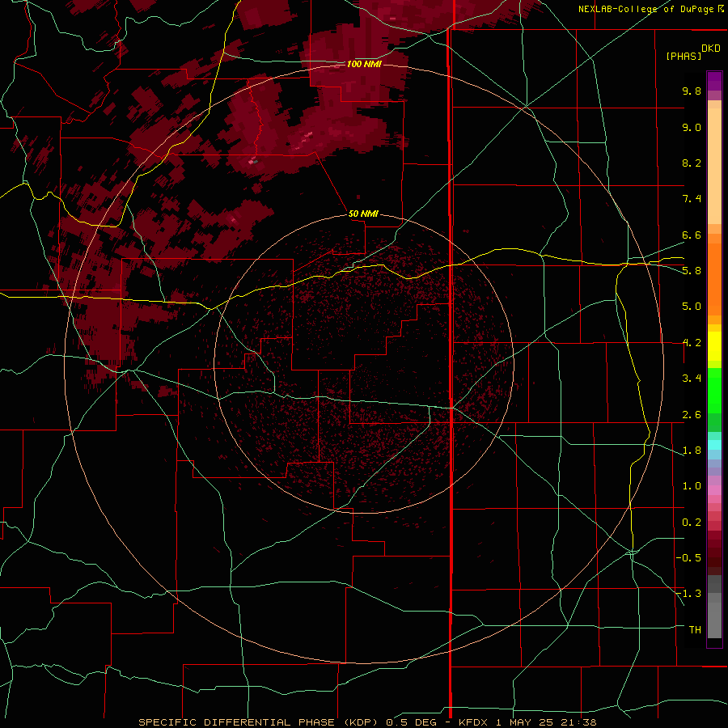This screenshot has width=728, height=728.
Task: Click the 9.8 value on the color scale
Action: [692, 91]
